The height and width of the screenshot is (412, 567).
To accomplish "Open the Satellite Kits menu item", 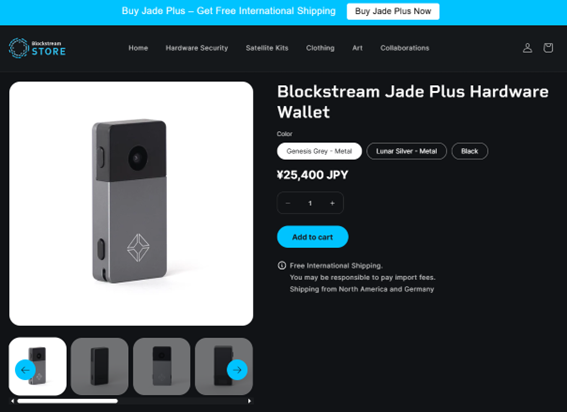I will [267, 48].
